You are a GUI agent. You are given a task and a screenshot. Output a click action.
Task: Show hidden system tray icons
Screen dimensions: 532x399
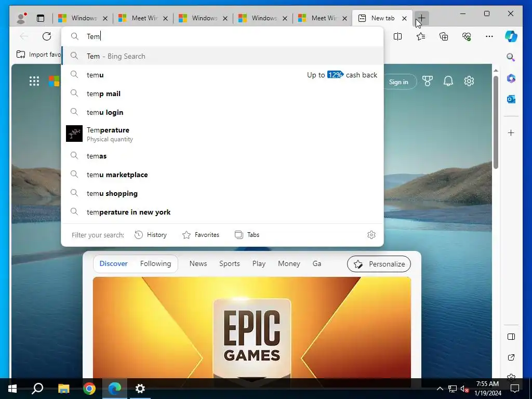440,389
